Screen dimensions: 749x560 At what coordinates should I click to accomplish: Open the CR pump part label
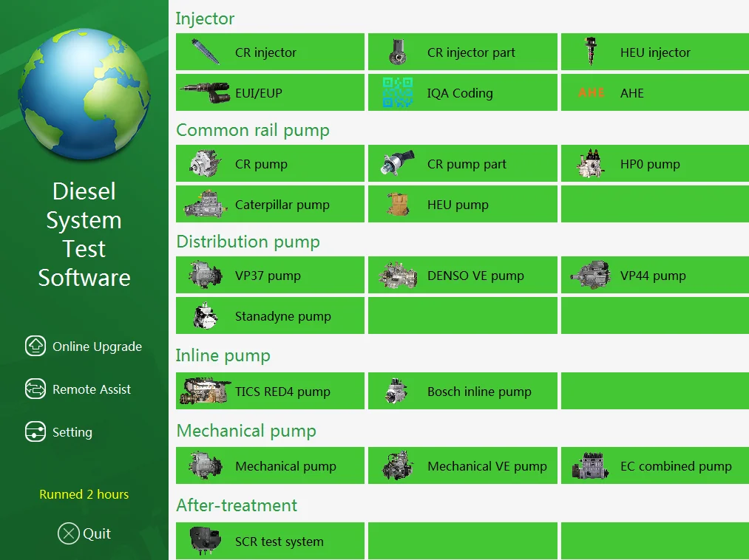467,164
